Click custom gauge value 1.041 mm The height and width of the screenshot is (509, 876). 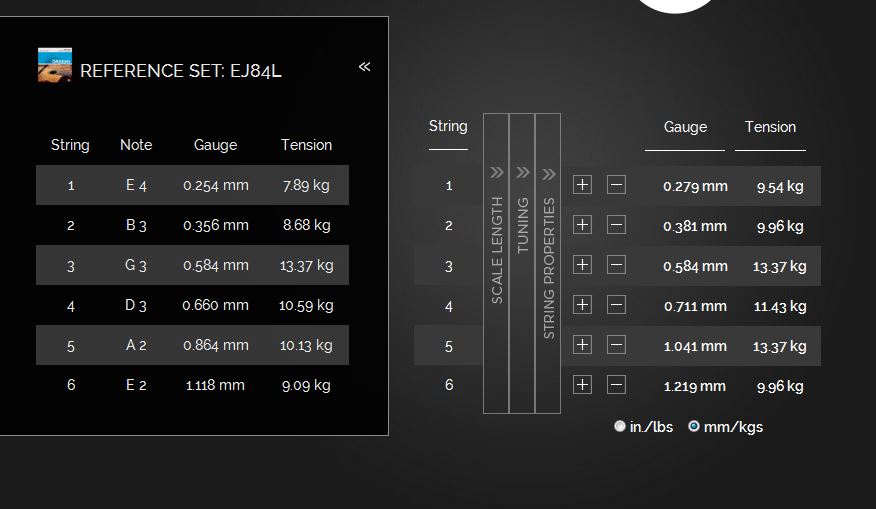click(x=695, y=346)
